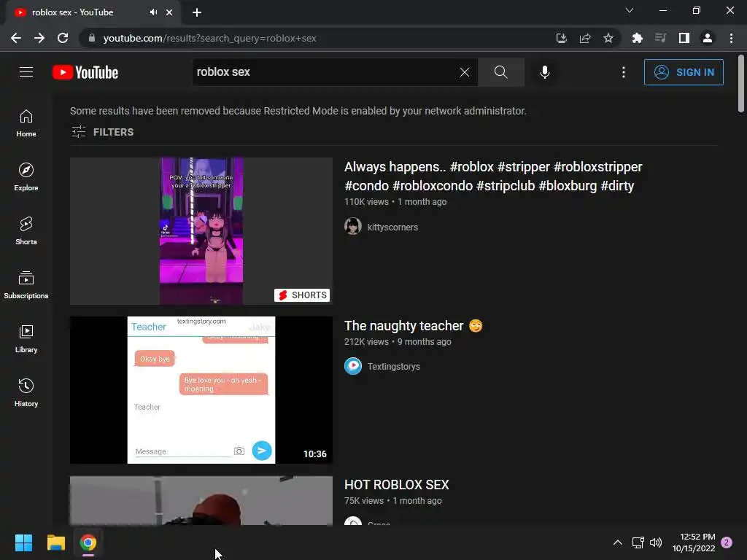Bookmark this tab with the star

(x=608, y=38)
